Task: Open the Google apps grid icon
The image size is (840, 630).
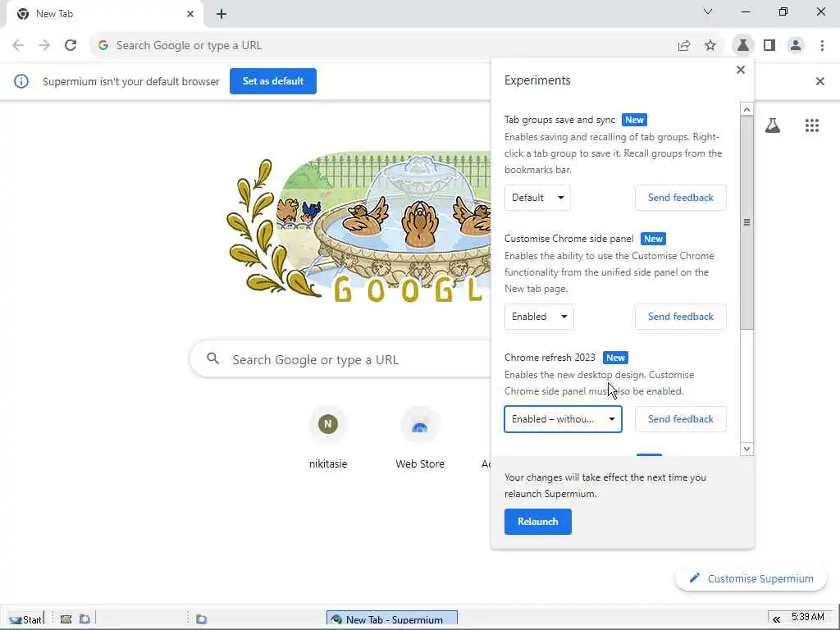Action: pyautogui.click(x=812, y=126)
